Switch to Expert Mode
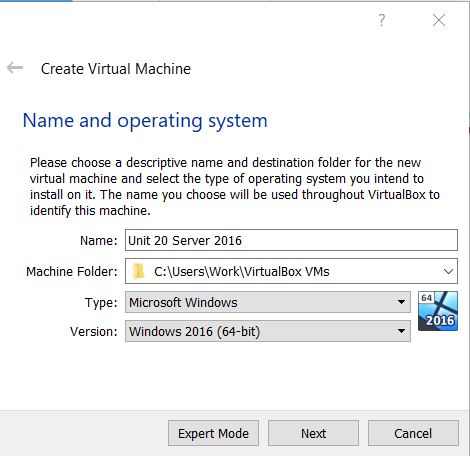 pyautogui.click(x=213, y=433)
